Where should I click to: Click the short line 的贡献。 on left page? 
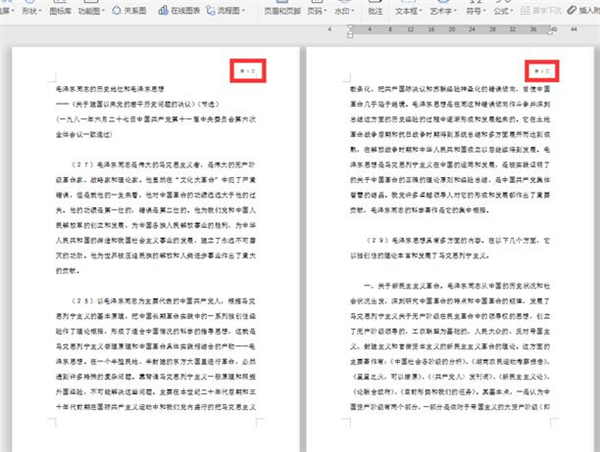(68, 271)
